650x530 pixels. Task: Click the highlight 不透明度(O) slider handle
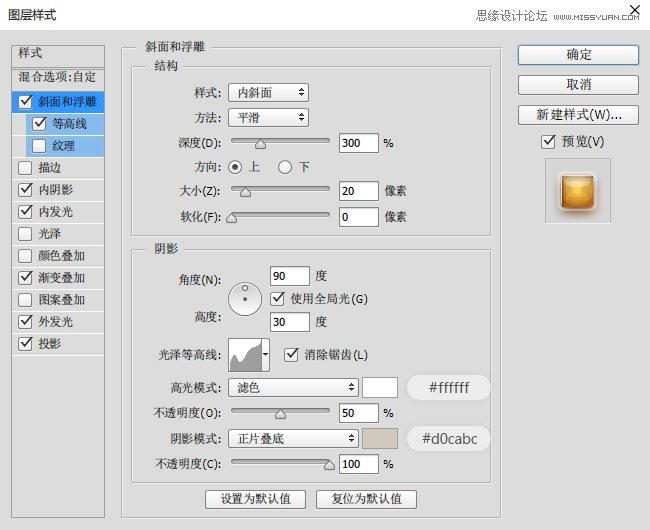coord(280,414)
